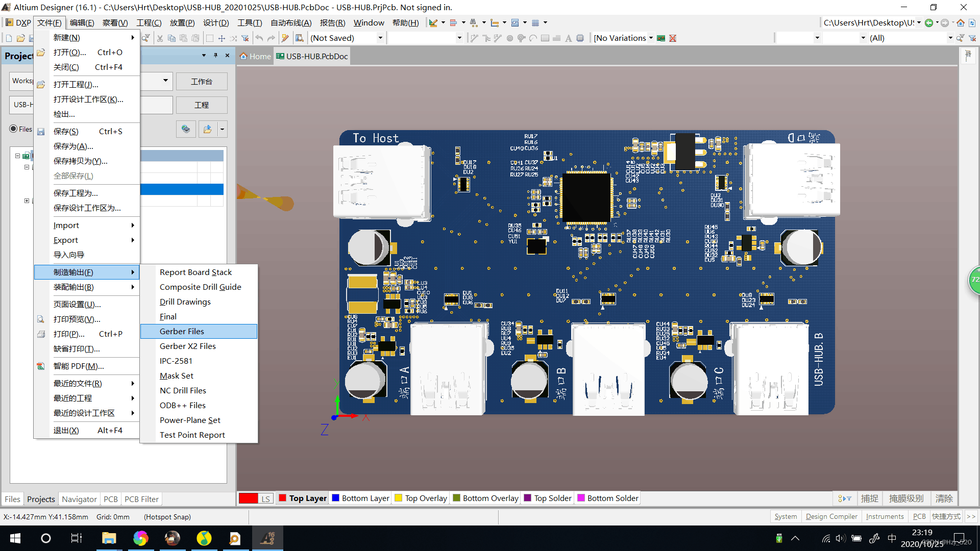Click the browse components icon beside Not Saved
Screen dimensions: 980x551
point(300,38)
